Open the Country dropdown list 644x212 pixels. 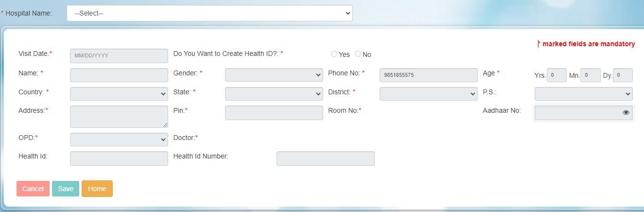click(x=119, y=93)
